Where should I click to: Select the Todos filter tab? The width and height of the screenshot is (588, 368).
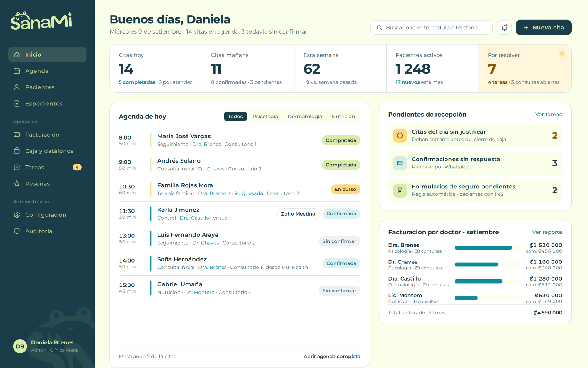coord(235,116)
